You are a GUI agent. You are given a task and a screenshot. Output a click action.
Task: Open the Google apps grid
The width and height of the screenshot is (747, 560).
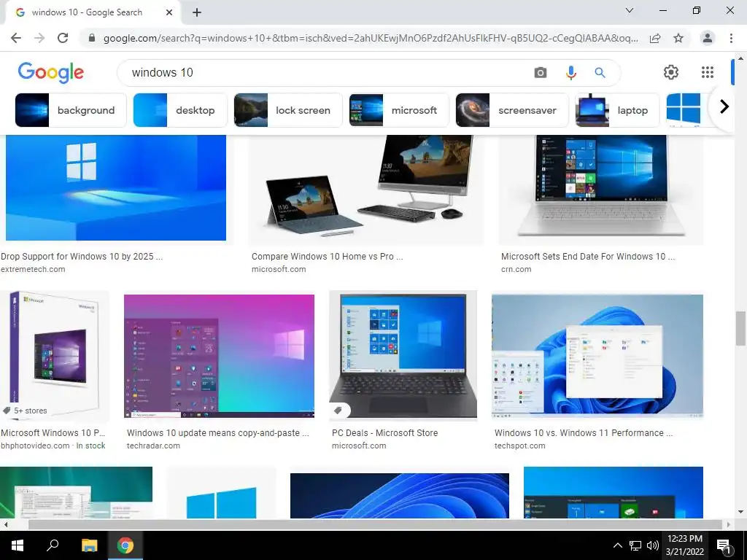(x=708, y=72)
